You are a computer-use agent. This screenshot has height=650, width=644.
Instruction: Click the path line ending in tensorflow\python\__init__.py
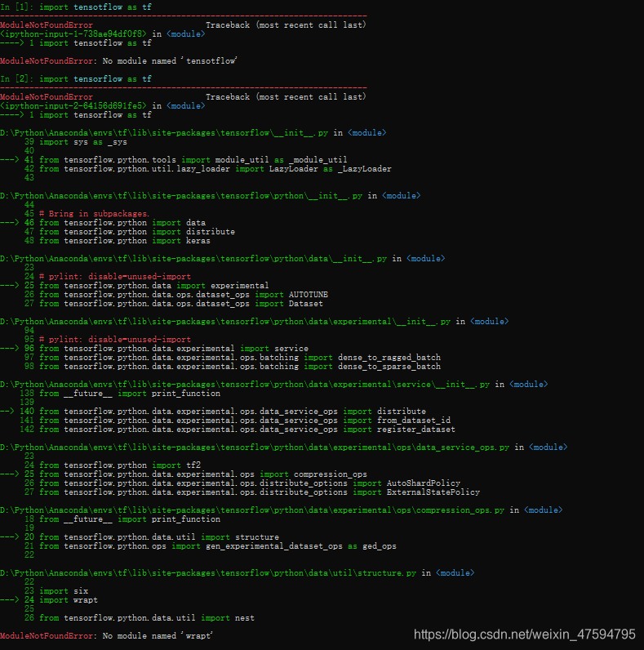(x=210, y=196)
